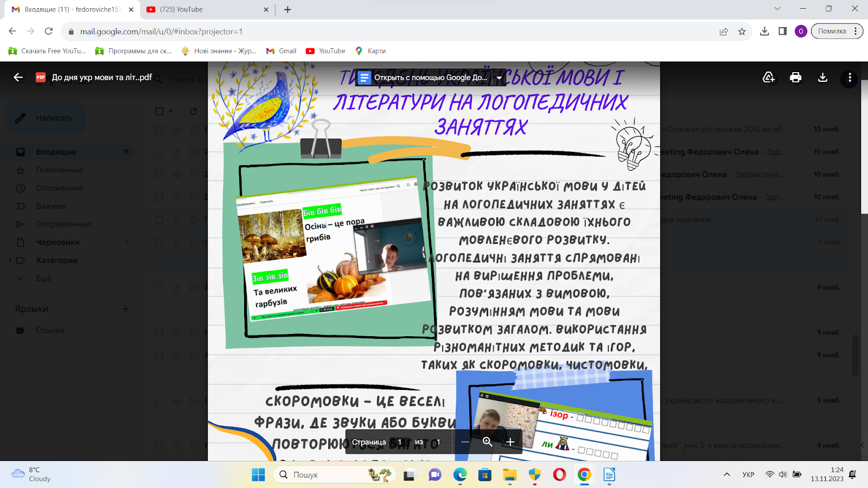Open a new browser tab
The width and height of the screenshot is (868, 488).
288,9
